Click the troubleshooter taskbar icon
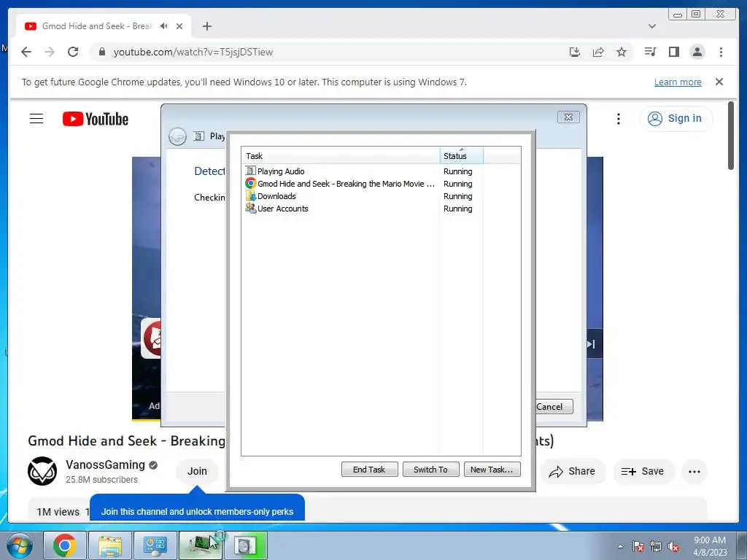Viewport: 747px width, 560px height. click(245, 545)
